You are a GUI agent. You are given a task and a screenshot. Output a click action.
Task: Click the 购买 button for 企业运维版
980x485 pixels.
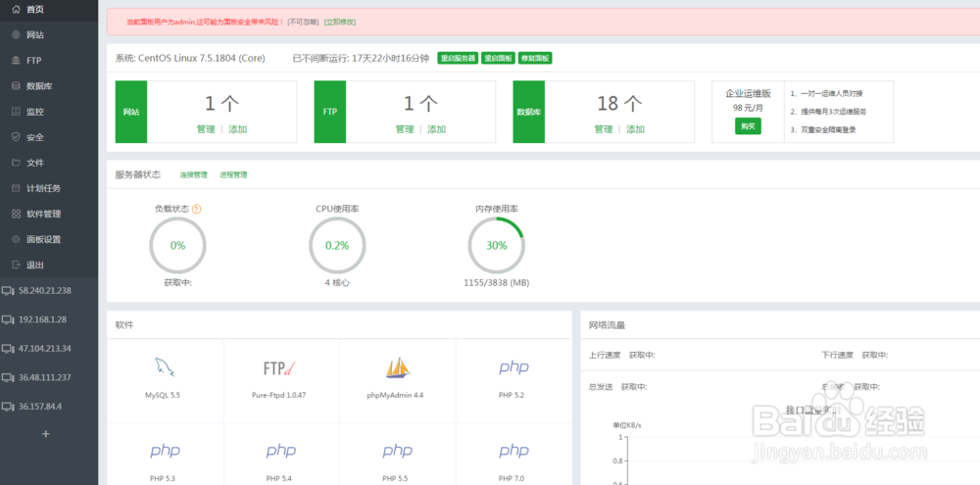pyautogui.click(x=748, y=125)
